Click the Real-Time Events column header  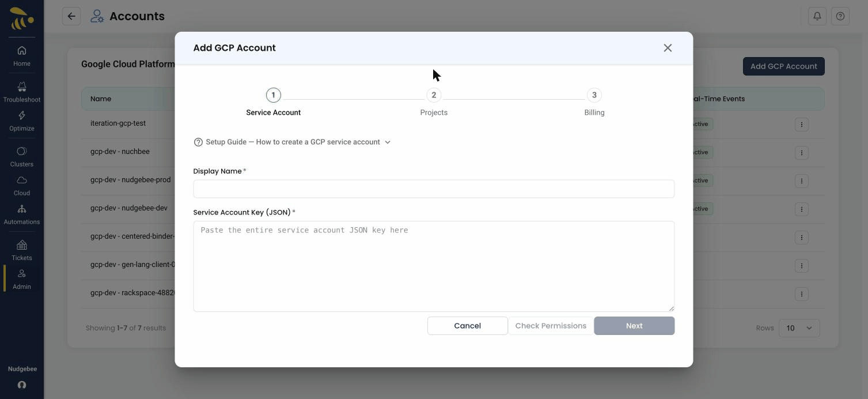[719, 99]
